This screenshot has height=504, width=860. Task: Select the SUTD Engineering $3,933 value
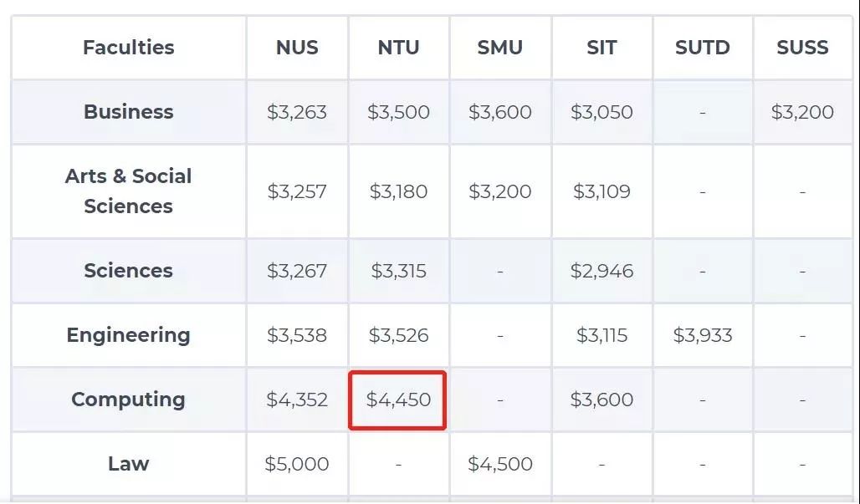(703, 335)
